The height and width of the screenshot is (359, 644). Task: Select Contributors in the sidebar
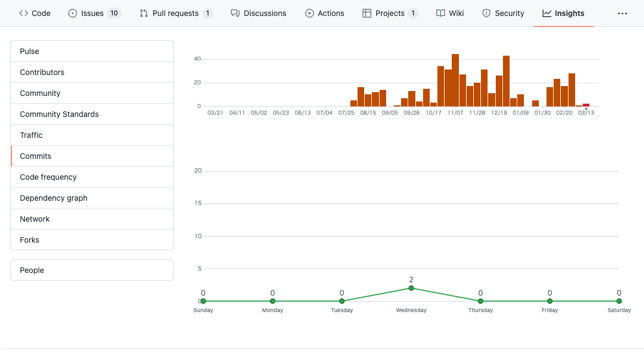coord(92,72)
